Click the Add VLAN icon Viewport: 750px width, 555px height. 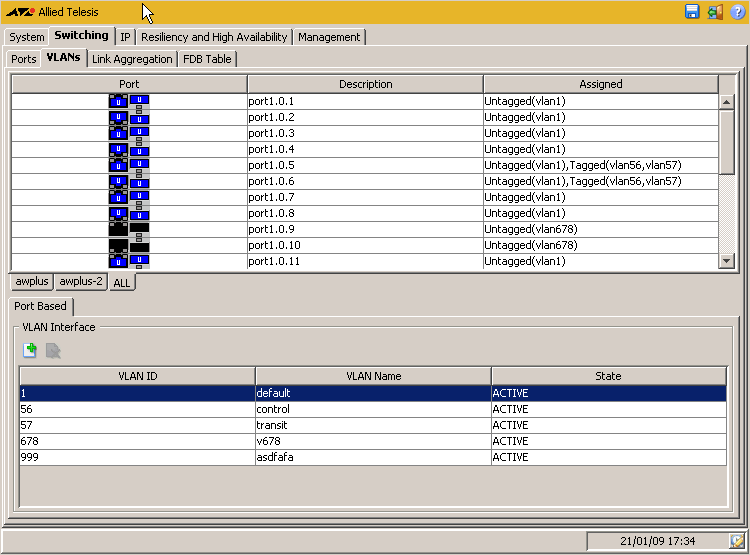click(30, 350)
